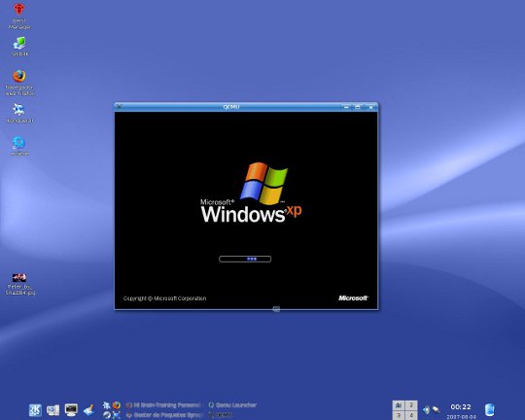
Task: Switch to QEMU taskbar entry
Action: tap(220, 415)
